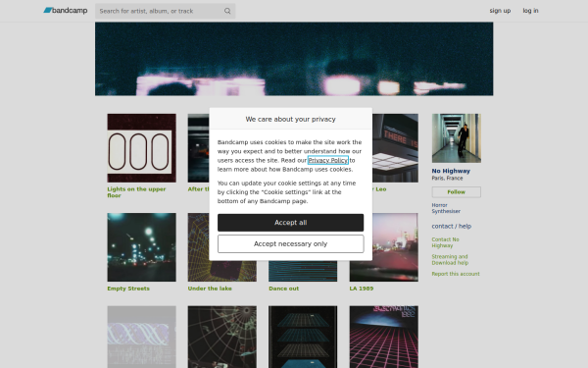Click the No Highway header banner image
This screenshot has height=368, width=588.
(294, 59)
